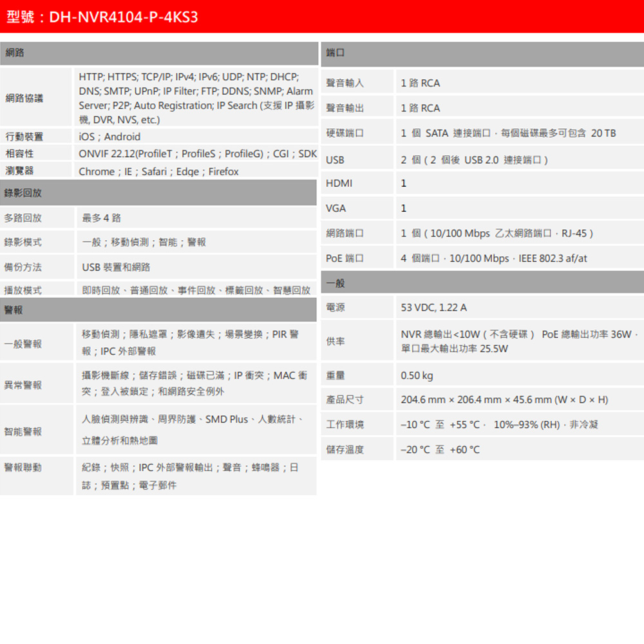Click the NVR 總輸出<10W power value
This screenshot has height=644, width=644.
point(520,341)
